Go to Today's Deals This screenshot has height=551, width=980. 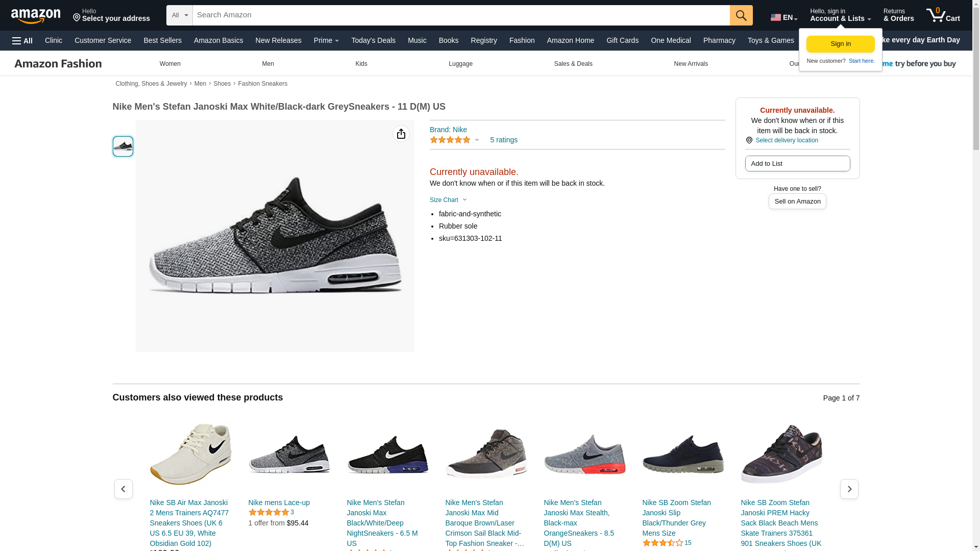(373, 40)
